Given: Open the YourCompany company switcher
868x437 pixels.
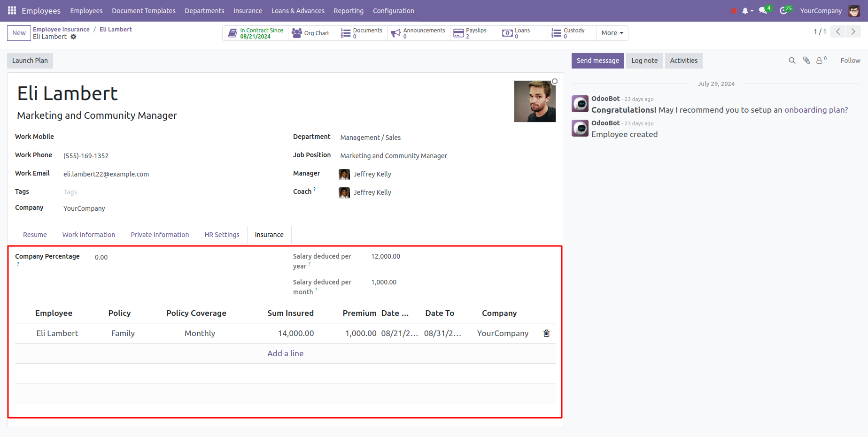Looking at the screenshot, I should tap(821, 11).
